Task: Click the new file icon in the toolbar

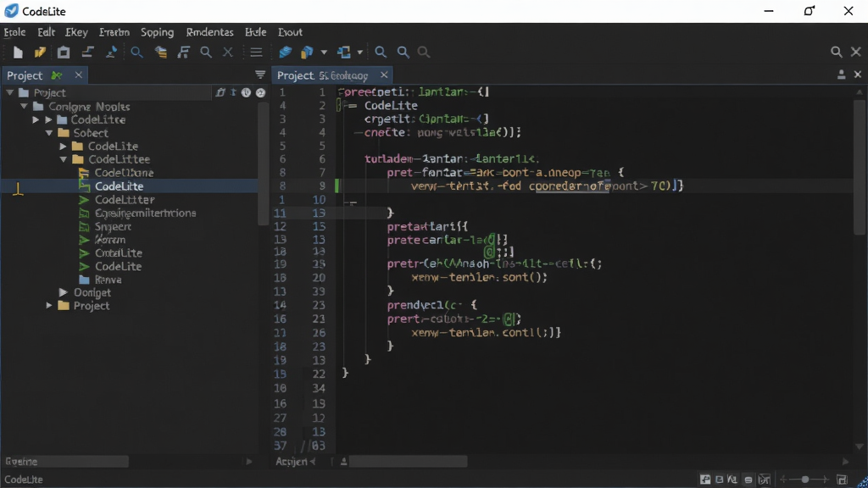Action: coord(18,53)
